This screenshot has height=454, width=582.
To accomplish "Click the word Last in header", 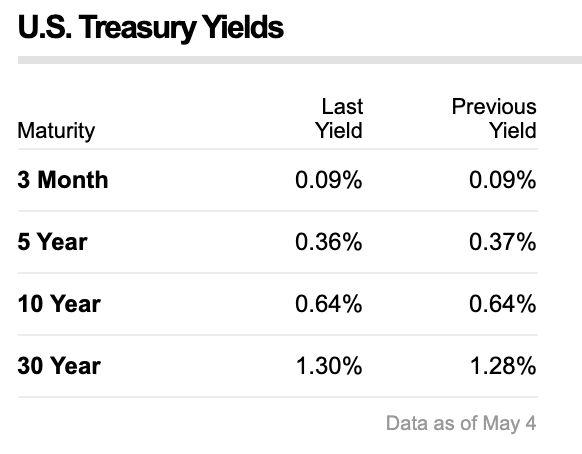I will pyautogui.click(x=342, y=107).
